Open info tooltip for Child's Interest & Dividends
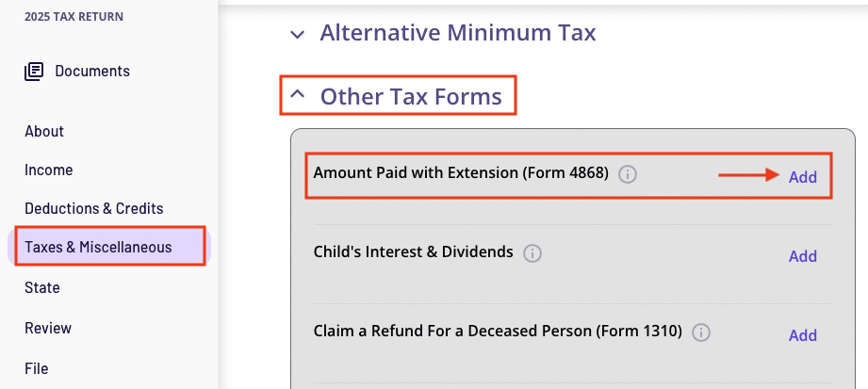This screenshot has width=868, height=389. click(x=532, y=253)
